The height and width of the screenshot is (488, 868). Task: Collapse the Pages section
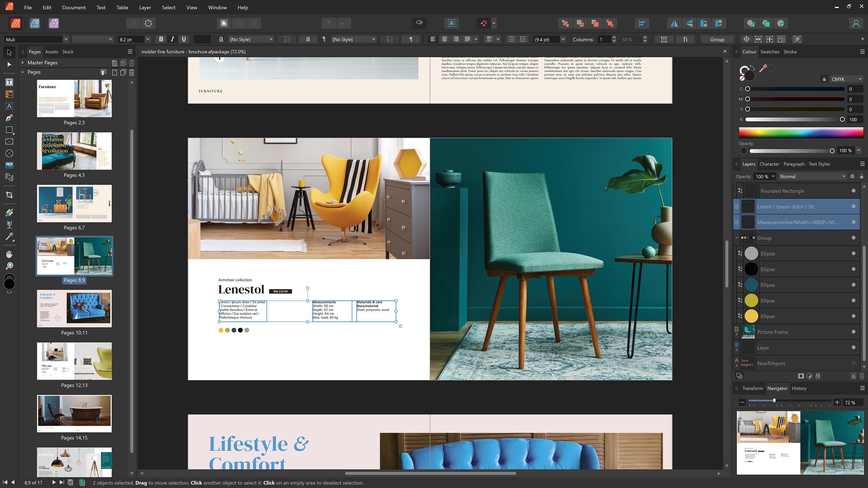pos(23,72)
